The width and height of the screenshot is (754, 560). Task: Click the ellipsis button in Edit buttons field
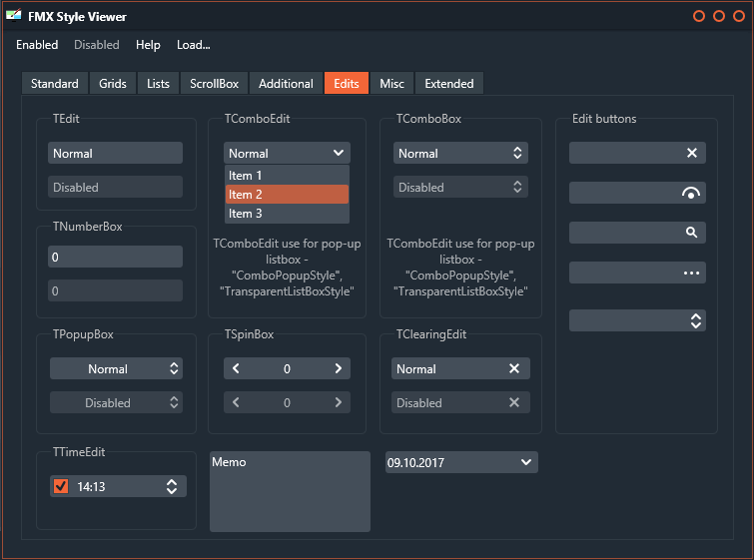tap(691, 274)
